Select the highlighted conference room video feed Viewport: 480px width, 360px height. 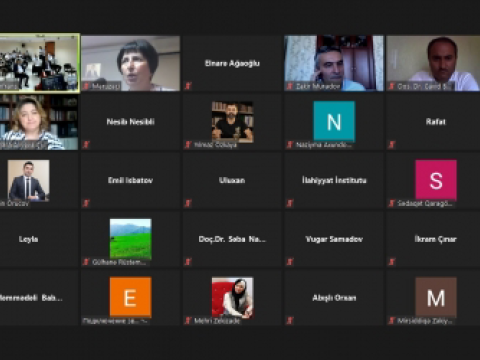pos(40,63)
